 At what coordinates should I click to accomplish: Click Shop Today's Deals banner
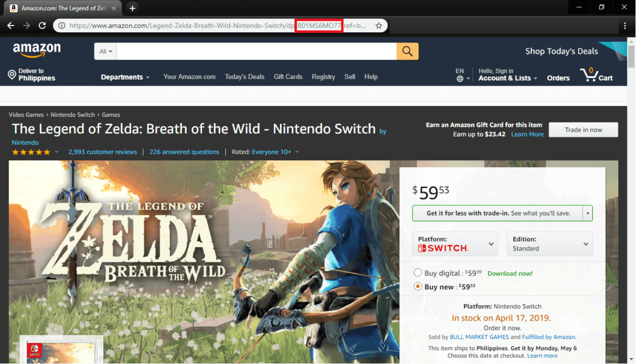pyautogui.click(x=562, y=51)
